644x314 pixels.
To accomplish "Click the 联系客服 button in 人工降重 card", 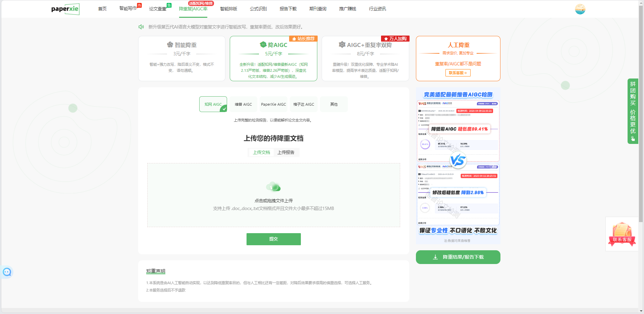I will tap(458, 73).
